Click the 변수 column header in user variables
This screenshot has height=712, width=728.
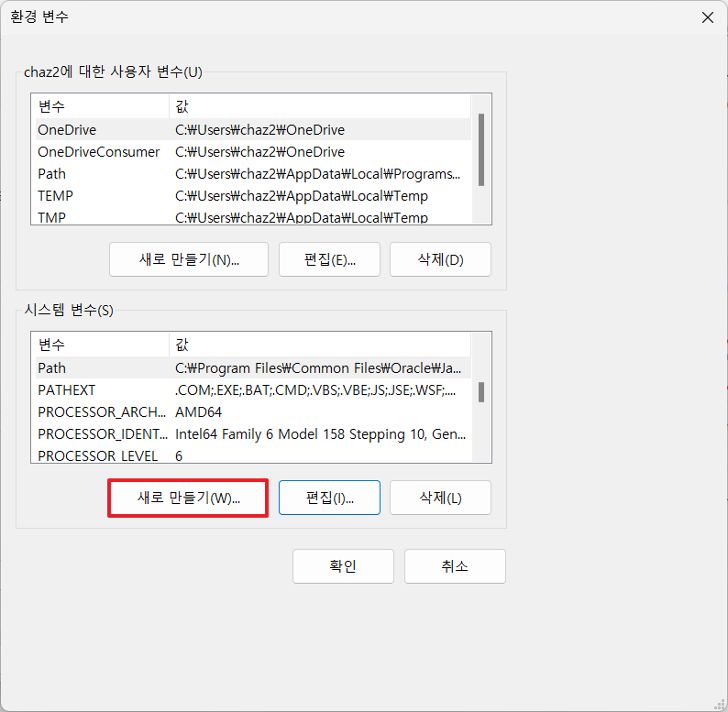pyautogui.click(x=102, y=106)
